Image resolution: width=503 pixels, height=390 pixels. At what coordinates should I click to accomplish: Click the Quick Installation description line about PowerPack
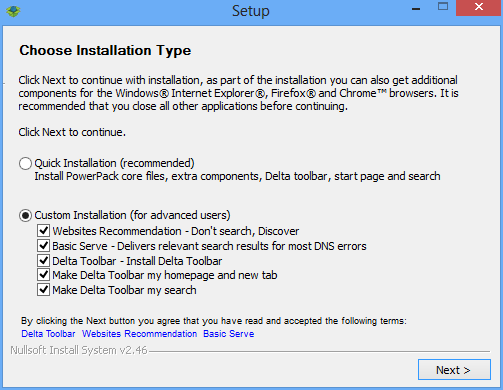click(x=237, y=176)
